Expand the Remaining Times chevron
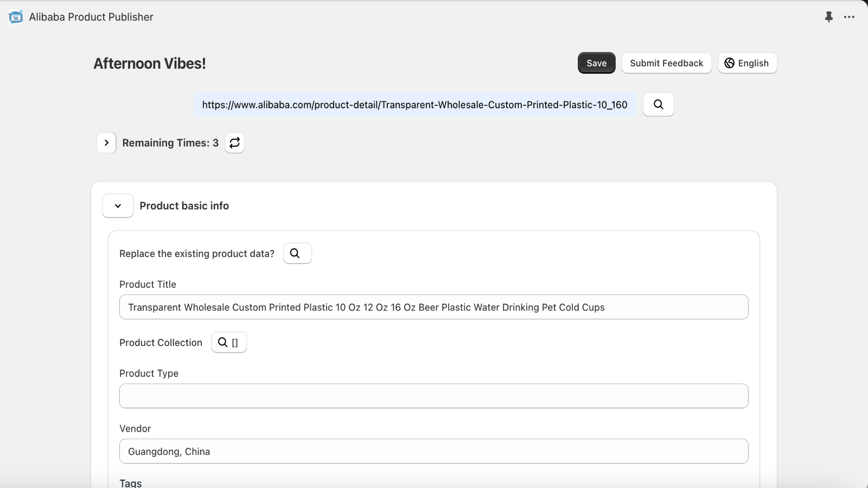Viewport: 868px width, 488px height. coord(106,143)
